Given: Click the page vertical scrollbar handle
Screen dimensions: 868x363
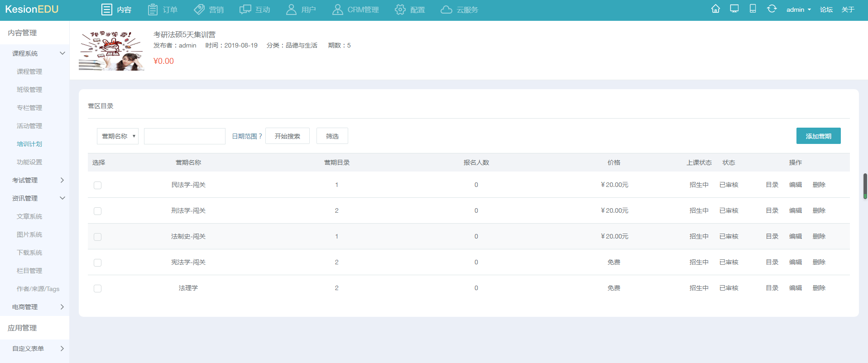Looking at the screenshot, I should pyautogui.click(x=865, y=186).
